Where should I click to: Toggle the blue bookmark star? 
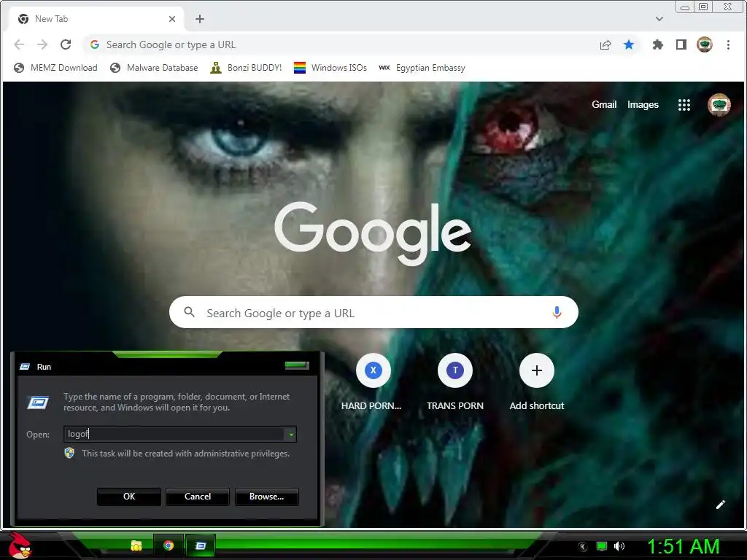(629, 44)
